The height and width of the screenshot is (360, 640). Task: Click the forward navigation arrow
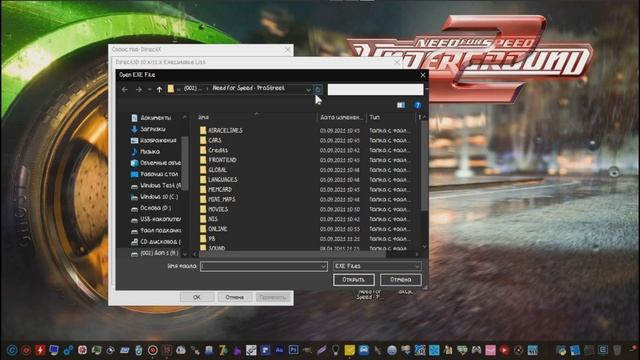click(139, 89)
